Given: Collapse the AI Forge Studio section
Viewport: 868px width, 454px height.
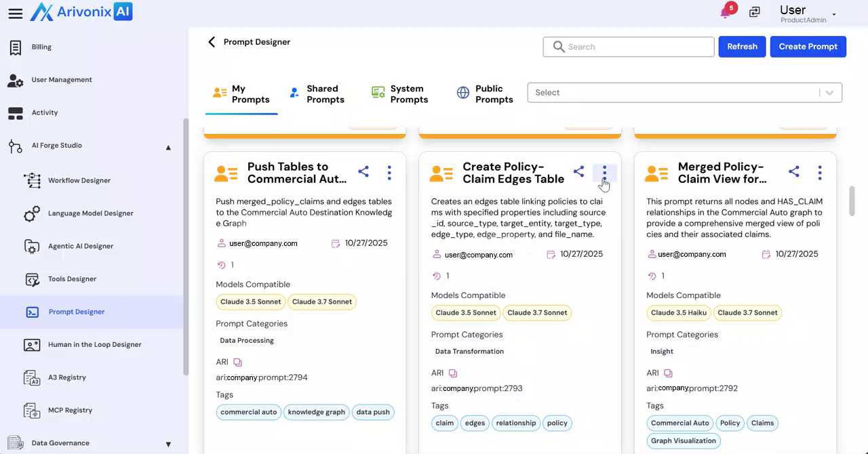Looking at the screenshot, I should pos(168,147).
